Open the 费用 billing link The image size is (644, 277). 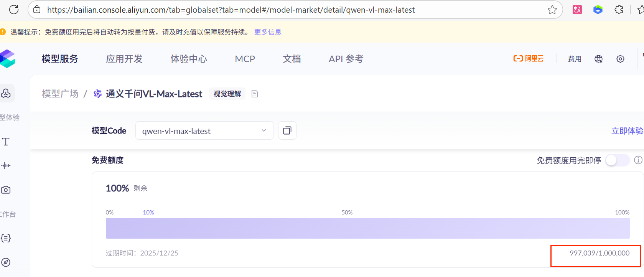click(x=575, y=59)
